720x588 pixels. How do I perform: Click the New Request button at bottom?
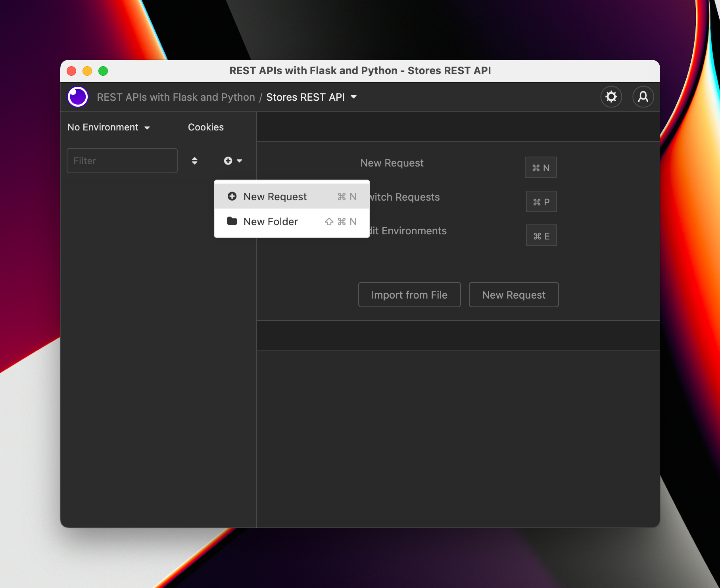click(514, 295)
